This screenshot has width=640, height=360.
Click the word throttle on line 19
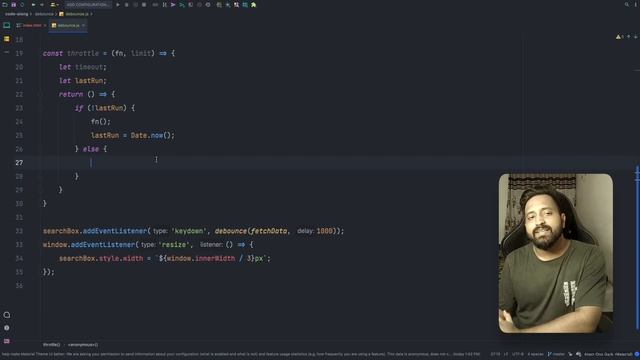[83, 53]
